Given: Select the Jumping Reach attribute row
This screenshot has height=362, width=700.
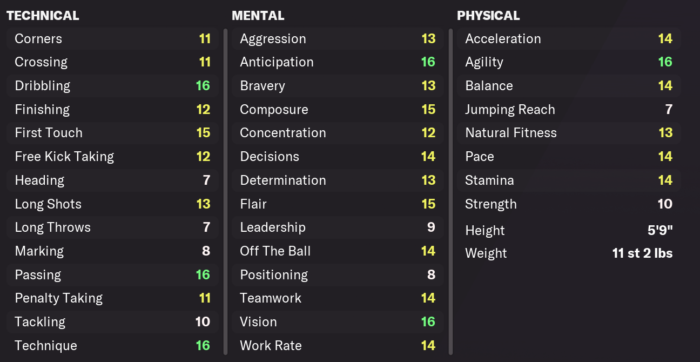Looking at the screenshot, I should tap(569, 109).
